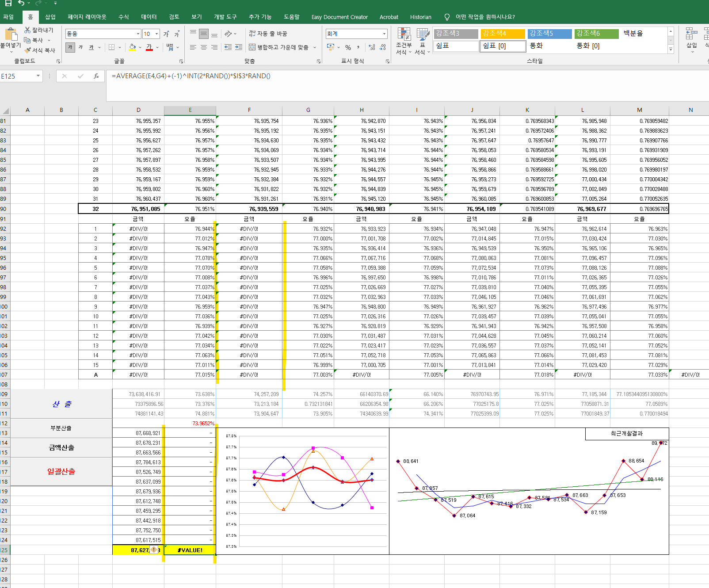The width and height of the screenshot is (709, 588).
Task: Click decrease decimal icon
Action: click(382, 47)
